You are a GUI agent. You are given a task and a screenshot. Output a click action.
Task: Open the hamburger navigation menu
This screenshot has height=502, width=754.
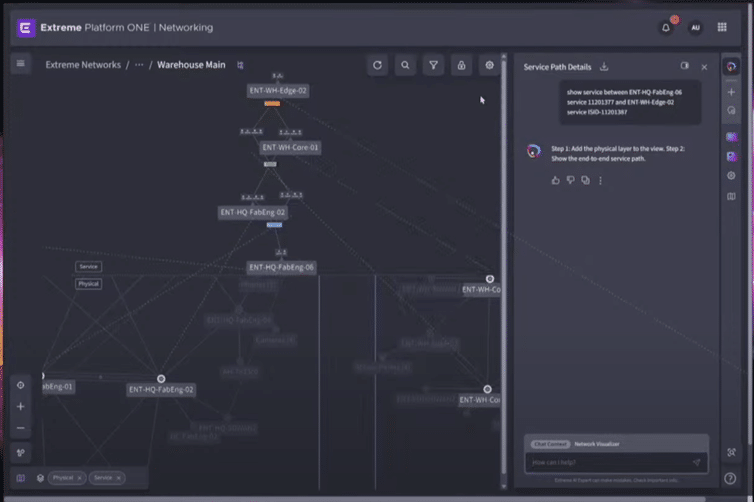(x=21, y=63)
